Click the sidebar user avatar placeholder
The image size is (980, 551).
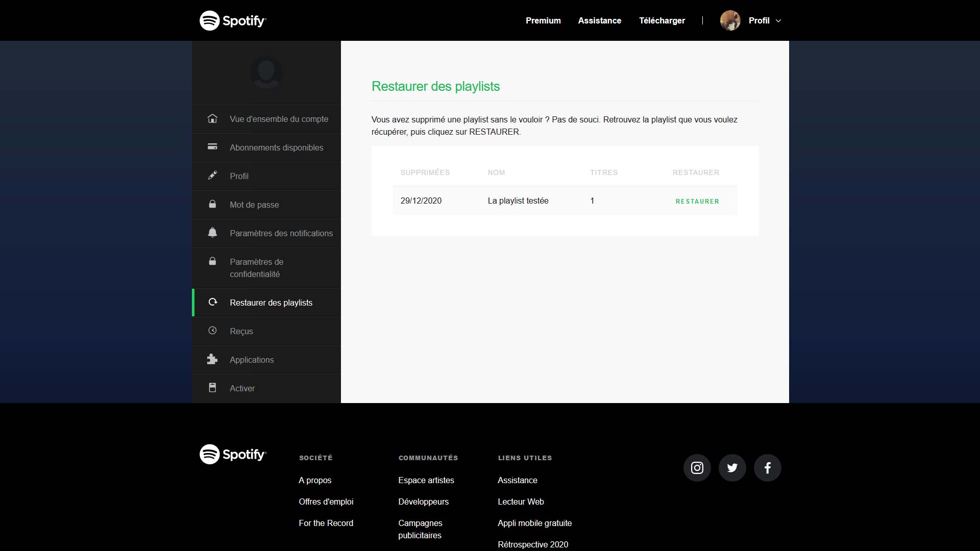(x=266, y=72)
